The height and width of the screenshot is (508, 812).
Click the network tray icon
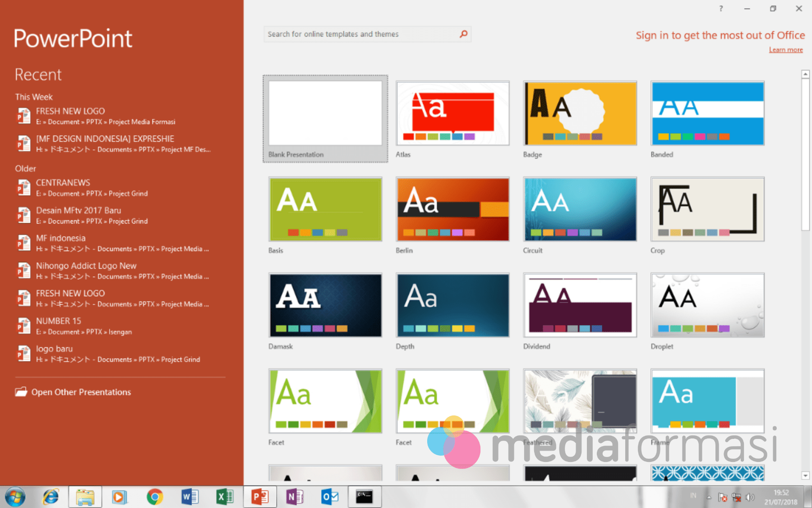tap(737, 497)
